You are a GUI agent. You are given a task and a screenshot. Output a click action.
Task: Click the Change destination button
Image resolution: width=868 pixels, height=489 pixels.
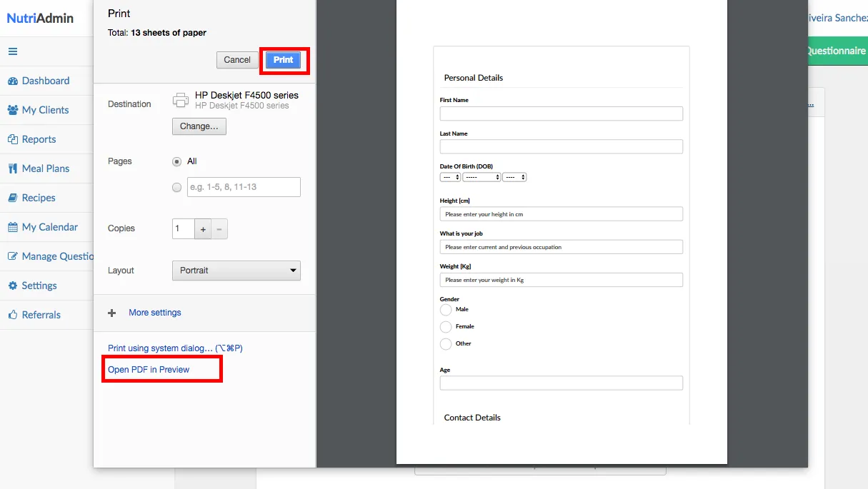pyautogui.click(x=199, y=126)
